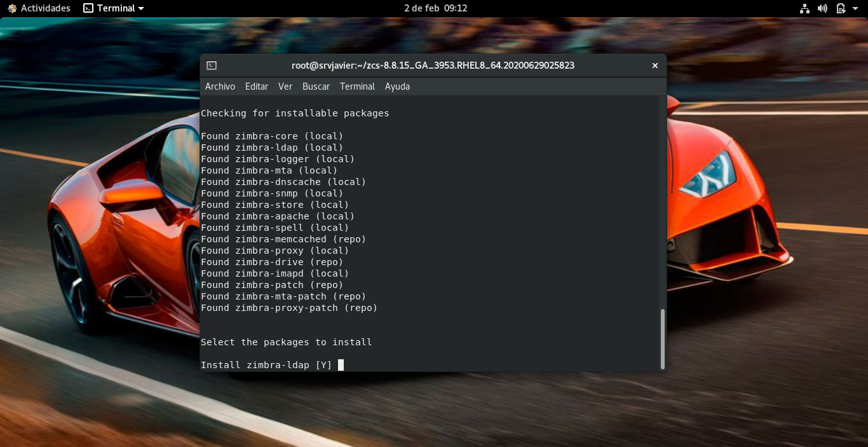This screenshot has height=447, width=868.
Task: Click the line 'Found zimbra-ldap (local)'
Action: [x=272, y=148]
